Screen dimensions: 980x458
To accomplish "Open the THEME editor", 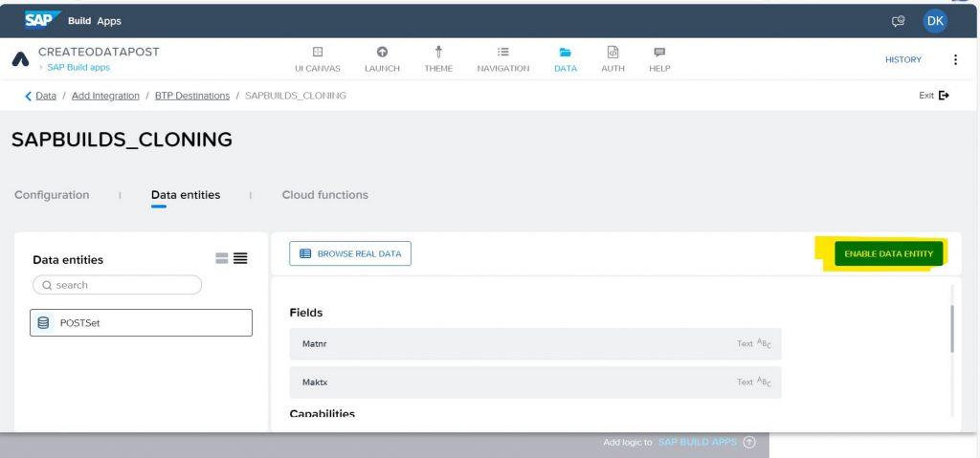I will coord(438,59).
